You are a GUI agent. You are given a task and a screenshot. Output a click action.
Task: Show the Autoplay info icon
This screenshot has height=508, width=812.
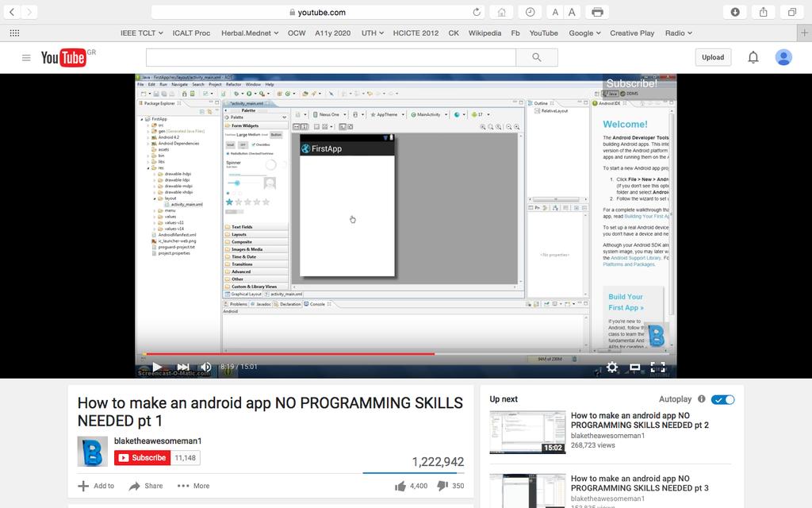point(701,398)
